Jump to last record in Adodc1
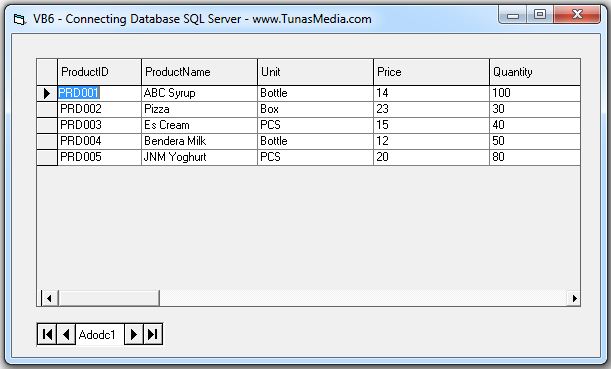This screenshot has height=369, width=611. coord(153,334)
